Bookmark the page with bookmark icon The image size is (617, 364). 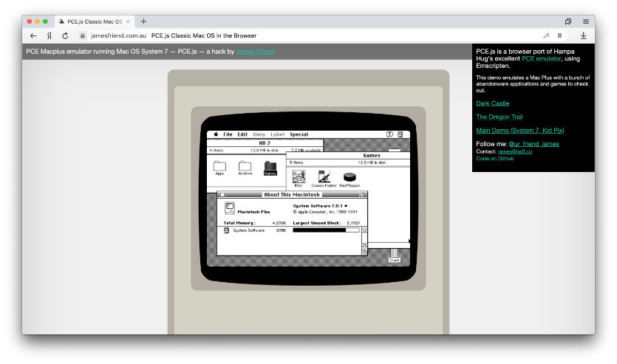pos(559,35)
